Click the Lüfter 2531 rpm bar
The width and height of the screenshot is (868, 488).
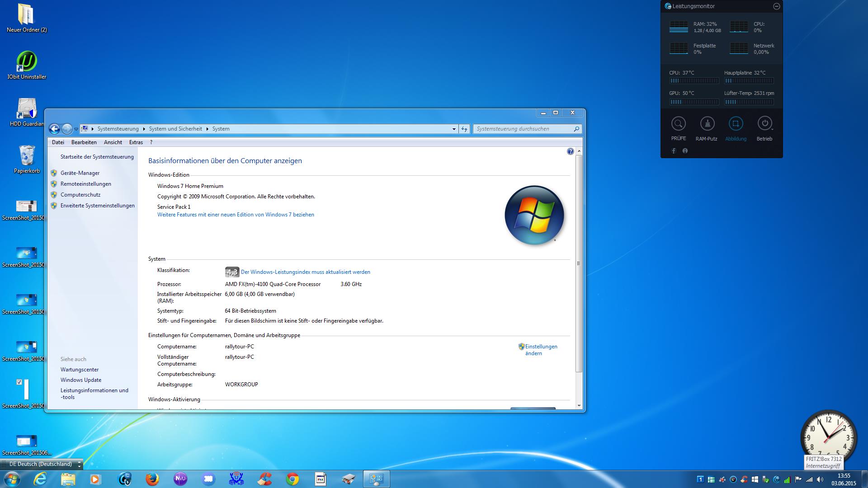749,102
